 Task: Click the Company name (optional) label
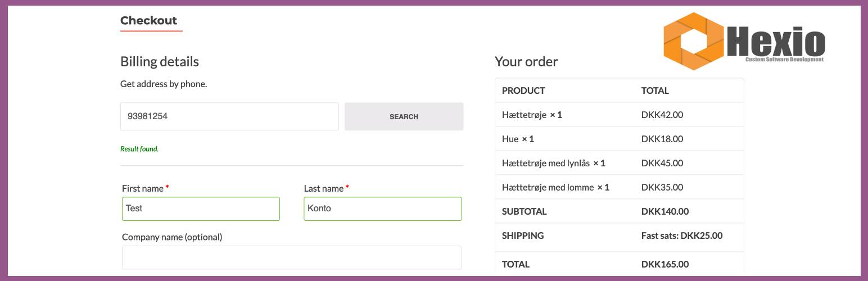172,237
